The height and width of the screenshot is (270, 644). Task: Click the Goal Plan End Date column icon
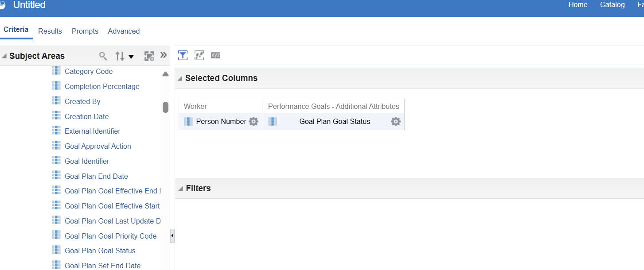[x=56, y=176]
